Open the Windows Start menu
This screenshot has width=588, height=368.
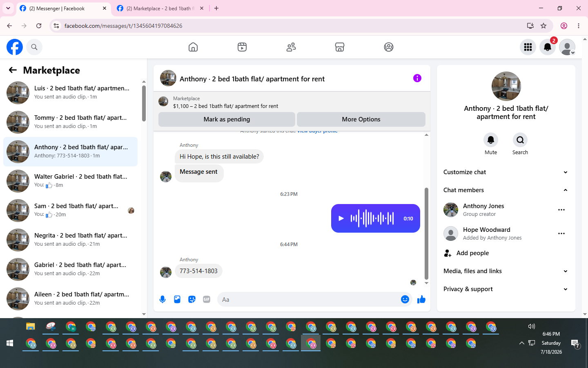pos(10,343)
